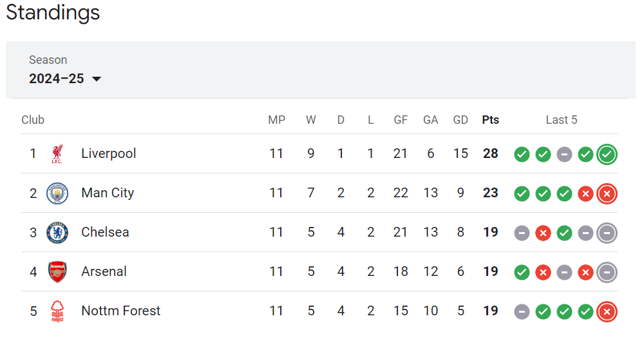
Task: Click the Chelsea team name
Action: [x=105, y=232]
